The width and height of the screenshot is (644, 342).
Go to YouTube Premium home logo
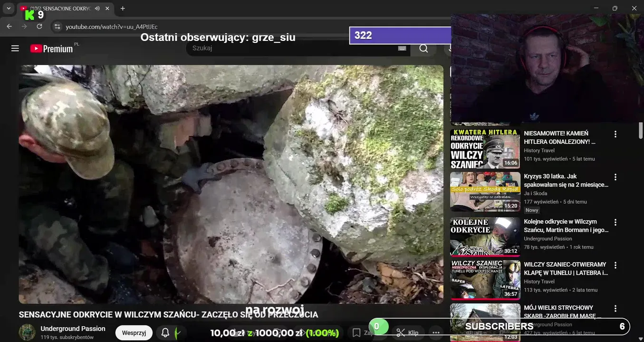tap(51, 48)
